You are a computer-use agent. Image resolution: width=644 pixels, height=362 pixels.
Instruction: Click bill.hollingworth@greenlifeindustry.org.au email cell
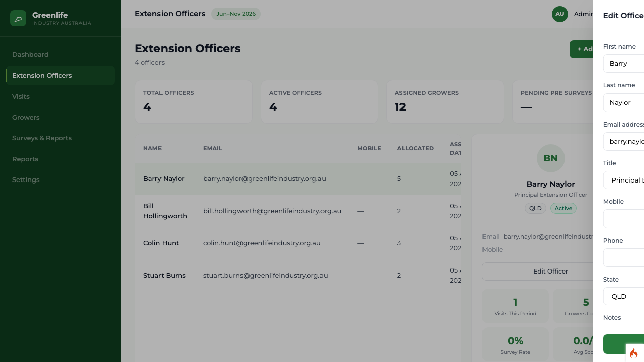click(272, 211)
